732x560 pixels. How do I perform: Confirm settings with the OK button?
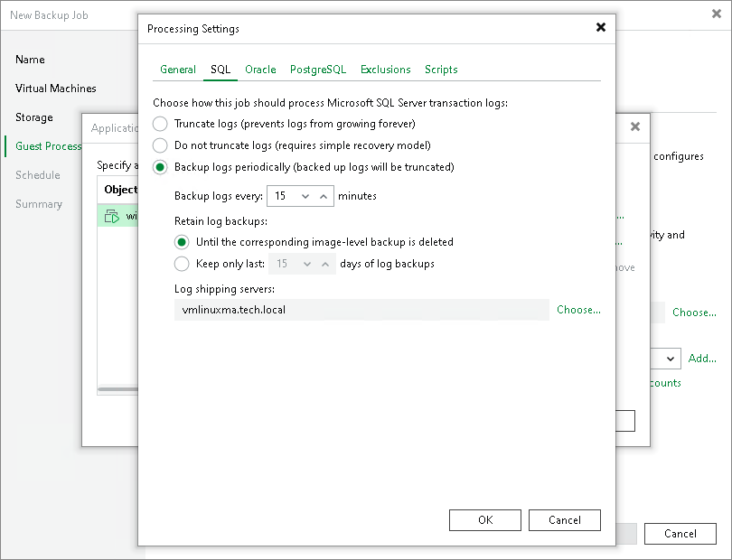[x=484, y=519]
